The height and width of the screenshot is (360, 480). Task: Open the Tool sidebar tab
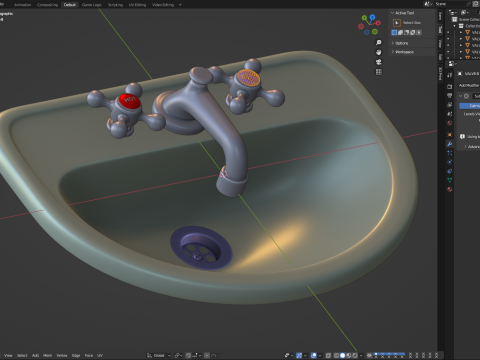pyautogui.click(x=440, y=30)
